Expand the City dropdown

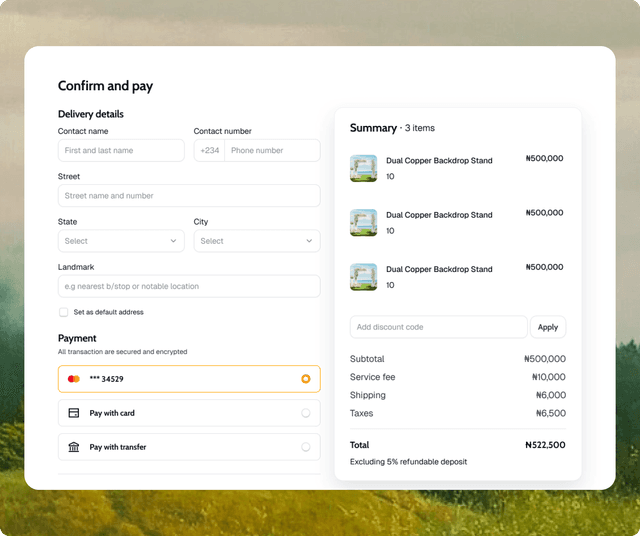coord(256,241)
